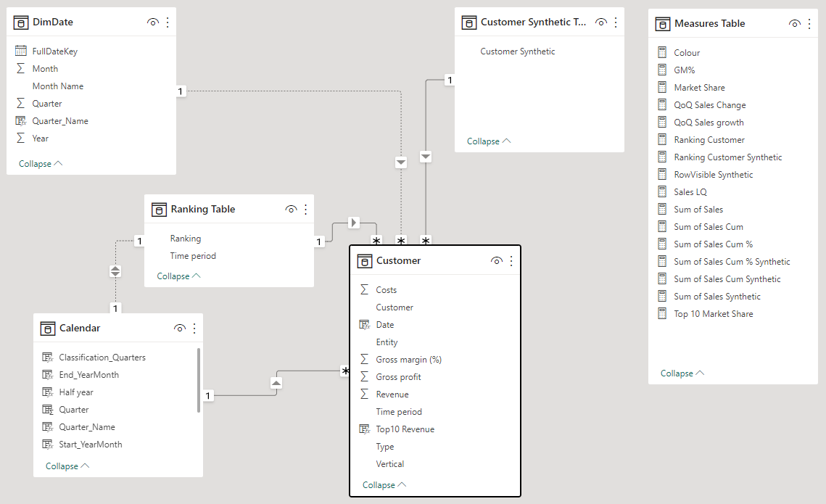The image size is (826, 504).
Task: Select Ranking field in Ranking Table
Action: [186, 239]
